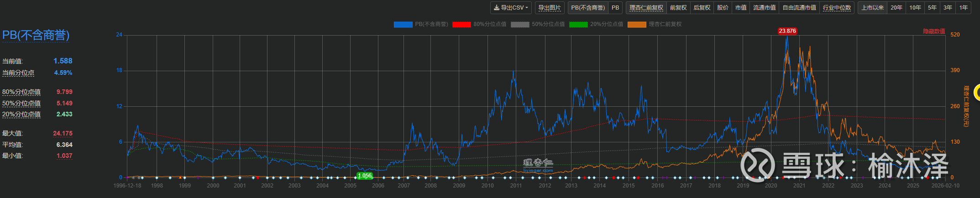The width and height of the screenshot is (980, 198).
Task: Set time range to 10年
Action: (x=915, y=8)
